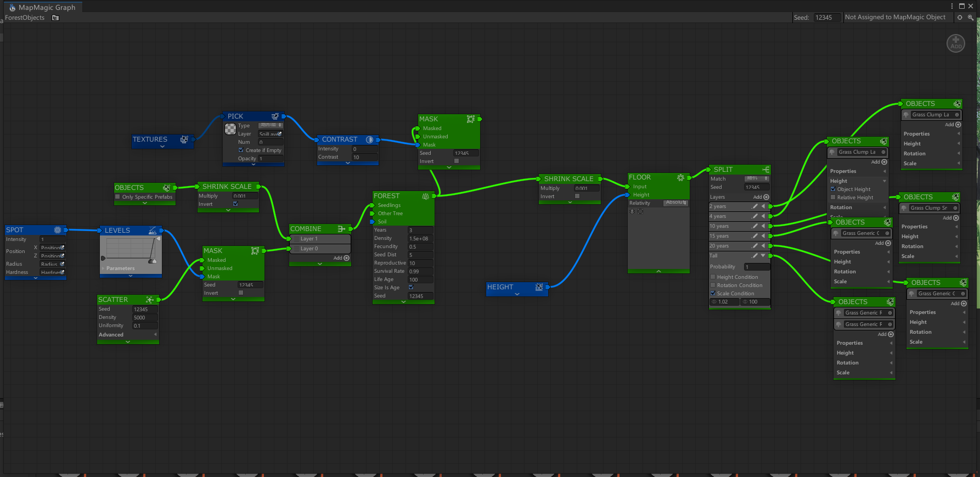This screenshot has height=477, width=980.
Task: Click the COMBINE node's merge icon
Action: click(x=342, y=229)
